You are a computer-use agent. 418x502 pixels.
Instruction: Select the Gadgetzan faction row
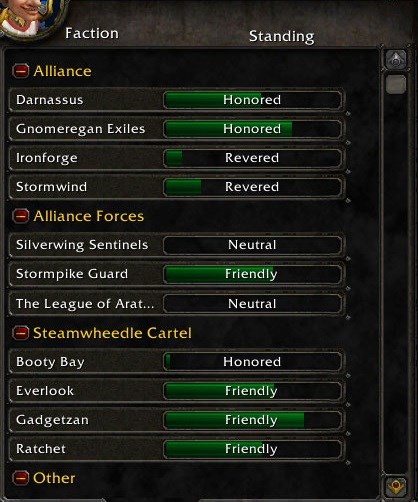177,420
